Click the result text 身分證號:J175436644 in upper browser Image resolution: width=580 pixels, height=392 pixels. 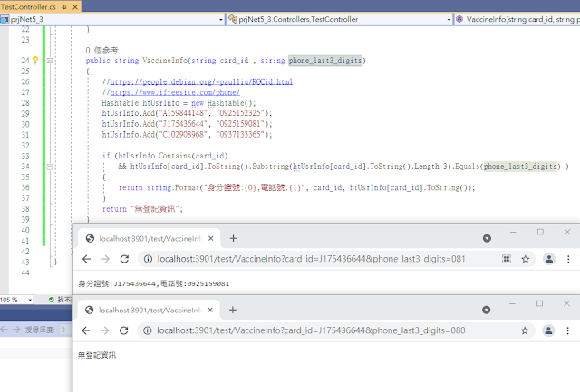117,283
